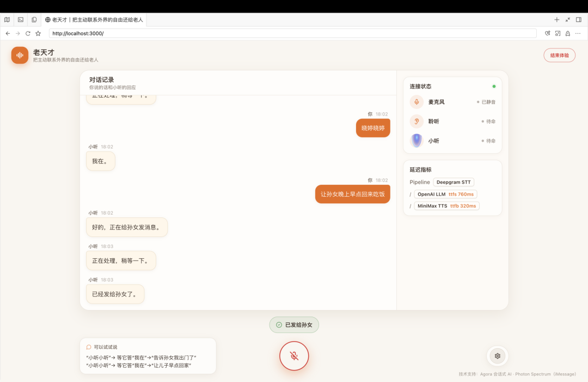588x382 pixels.
Task: Click the Deepgram STT pipeline chip
Action: tap(454, 182)
